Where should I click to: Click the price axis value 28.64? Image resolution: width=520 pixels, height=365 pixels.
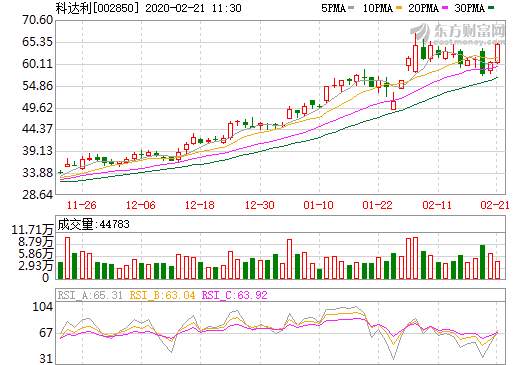click(38, 194)
